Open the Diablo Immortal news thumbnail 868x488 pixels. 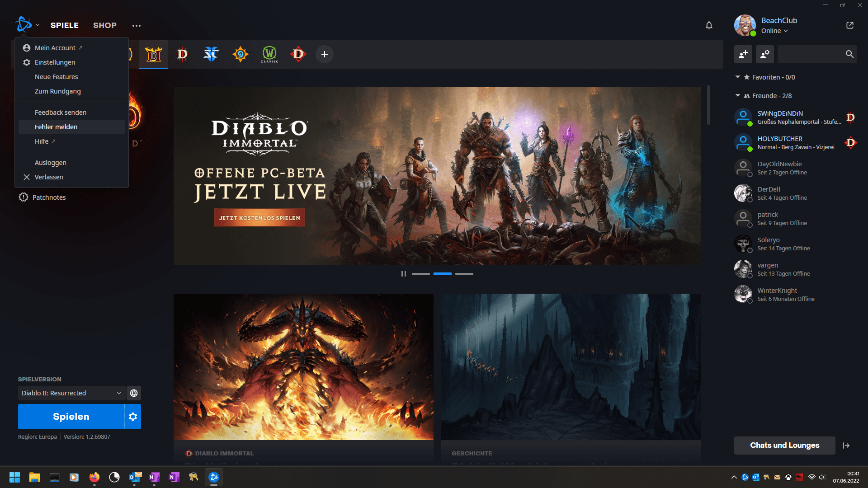(x=303, y=367)
